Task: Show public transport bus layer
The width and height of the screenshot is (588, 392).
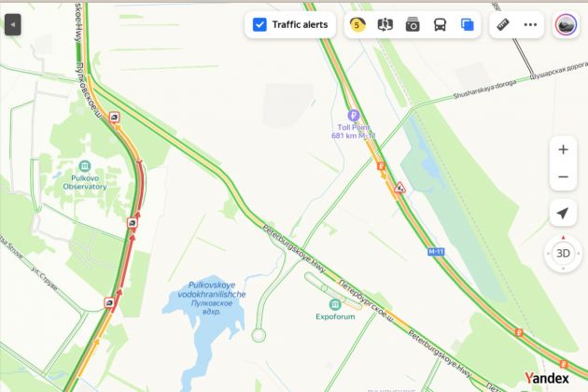Action: pyautogui.click(x=440, y=25)
